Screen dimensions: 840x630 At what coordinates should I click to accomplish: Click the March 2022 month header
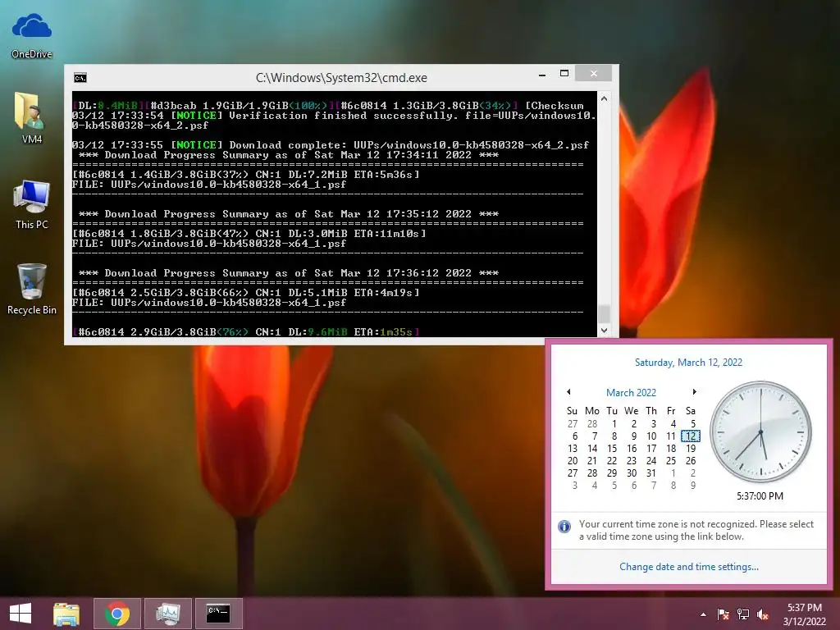(x=631, y=393)
